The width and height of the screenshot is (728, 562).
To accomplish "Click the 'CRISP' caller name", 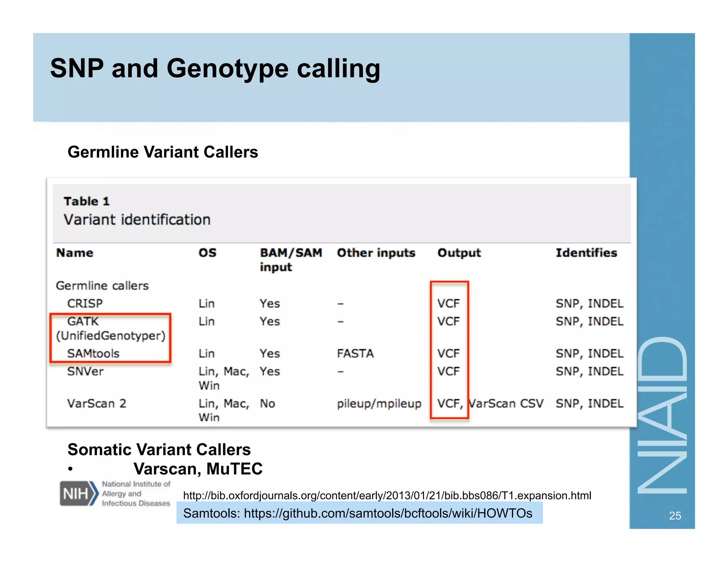I will point(85,303).
